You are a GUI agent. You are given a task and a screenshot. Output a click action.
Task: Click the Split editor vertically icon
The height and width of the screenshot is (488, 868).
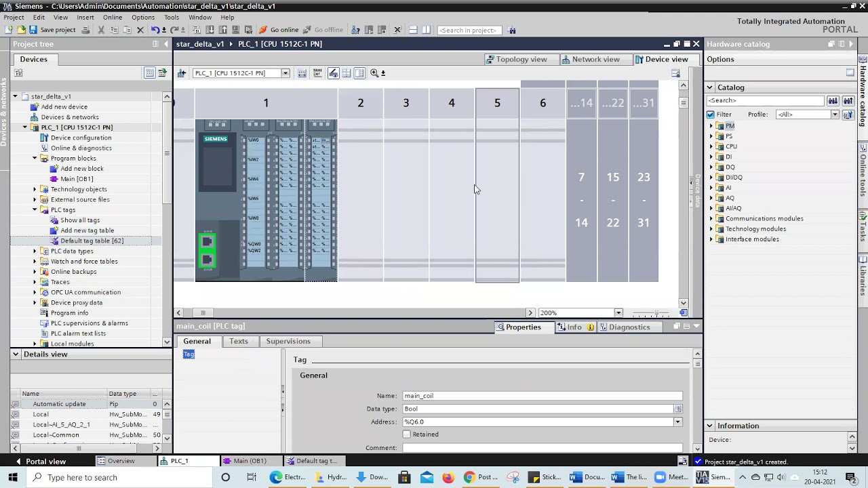tap(426, 30)
